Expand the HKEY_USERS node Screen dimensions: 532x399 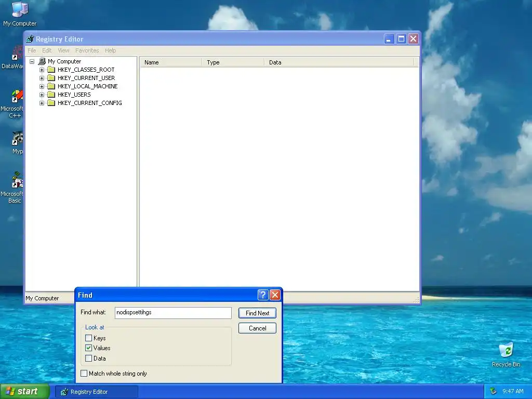tap(42, 95)
